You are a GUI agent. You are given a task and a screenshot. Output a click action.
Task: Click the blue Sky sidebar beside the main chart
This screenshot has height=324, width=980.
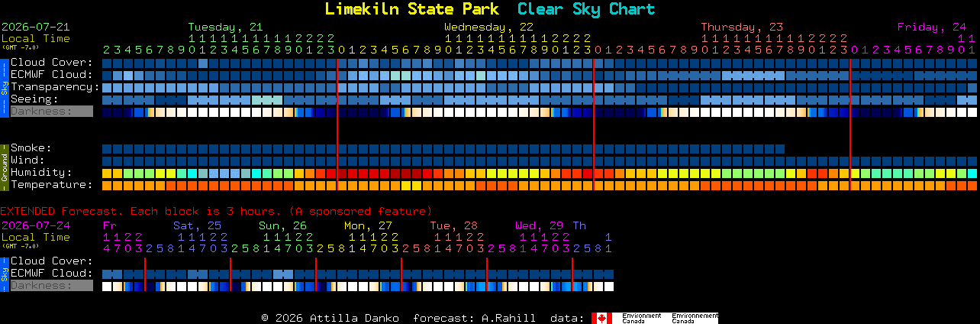[x=5, y=87]
